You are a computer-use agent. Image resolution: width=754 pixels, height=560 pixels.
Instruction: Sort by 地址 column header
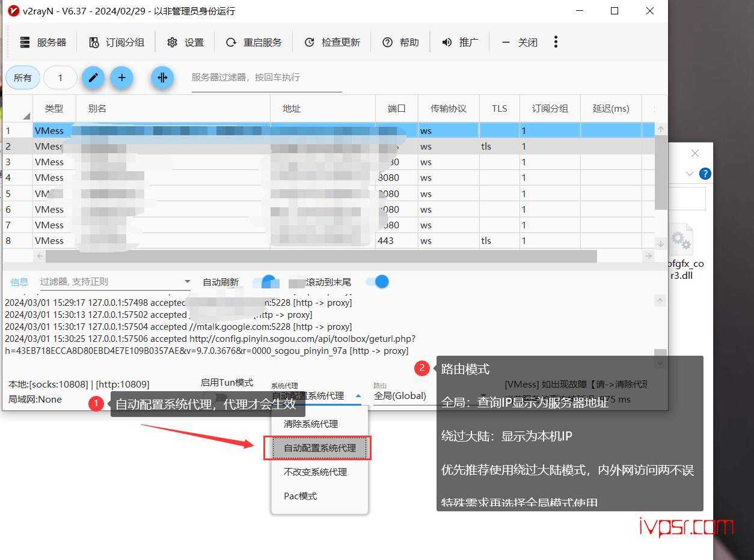pos(323,109)
